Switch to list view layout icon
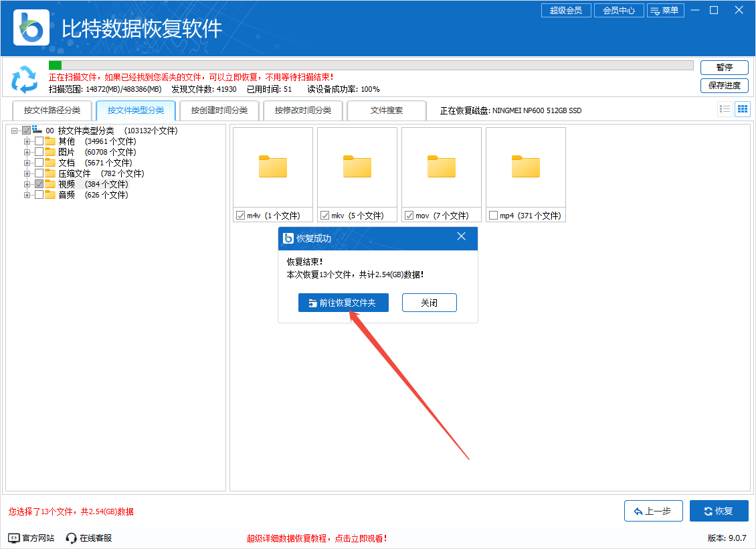 725,109
